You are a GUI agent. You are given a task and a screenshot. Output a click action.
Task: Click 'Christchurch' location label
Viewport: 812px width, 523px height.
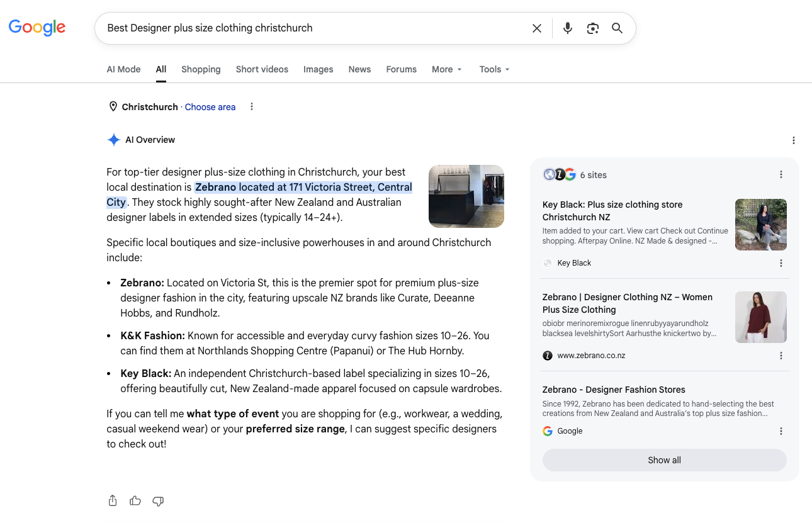pos(150,107)
